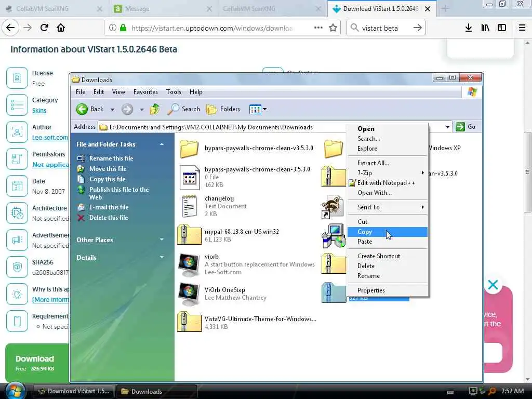532x399 pixels.
Task: Select the VistaVG-Ultimate-Theme zip icon
Action: [189, 322]
